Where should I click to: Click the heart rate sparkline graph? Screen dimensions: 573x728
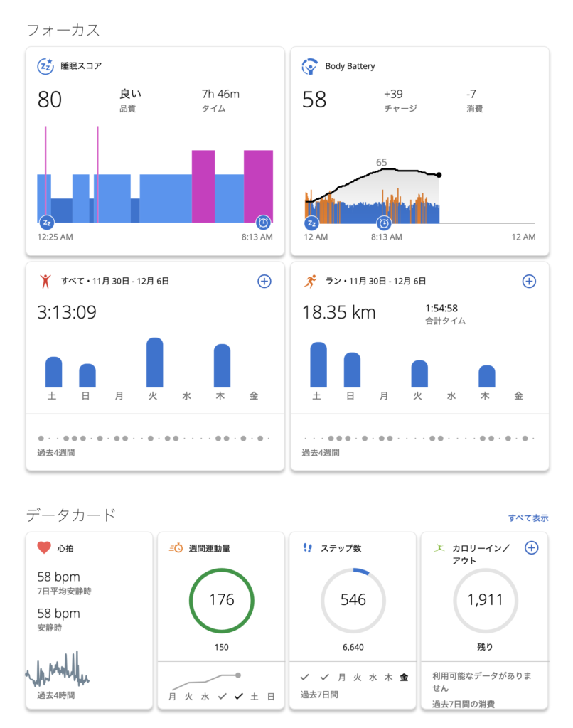click(x=57, y=670)
